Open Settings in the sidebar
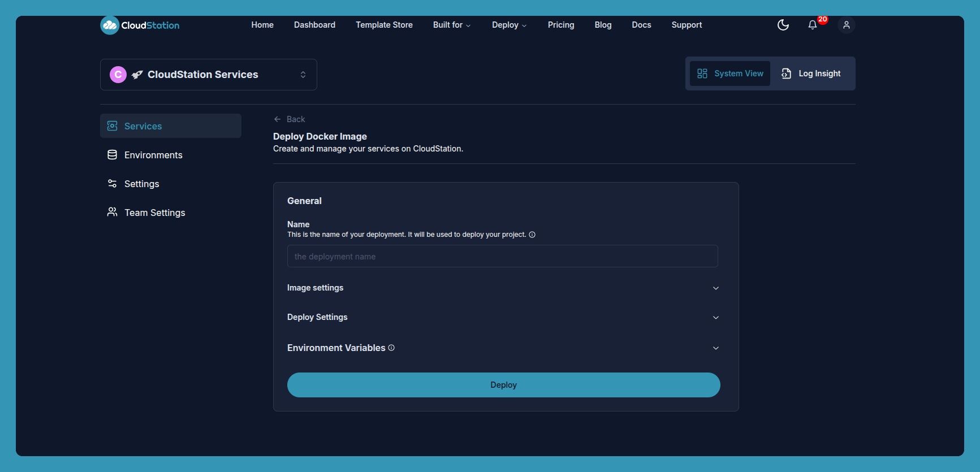Screen dimensions: 980x472 [171, 184]
